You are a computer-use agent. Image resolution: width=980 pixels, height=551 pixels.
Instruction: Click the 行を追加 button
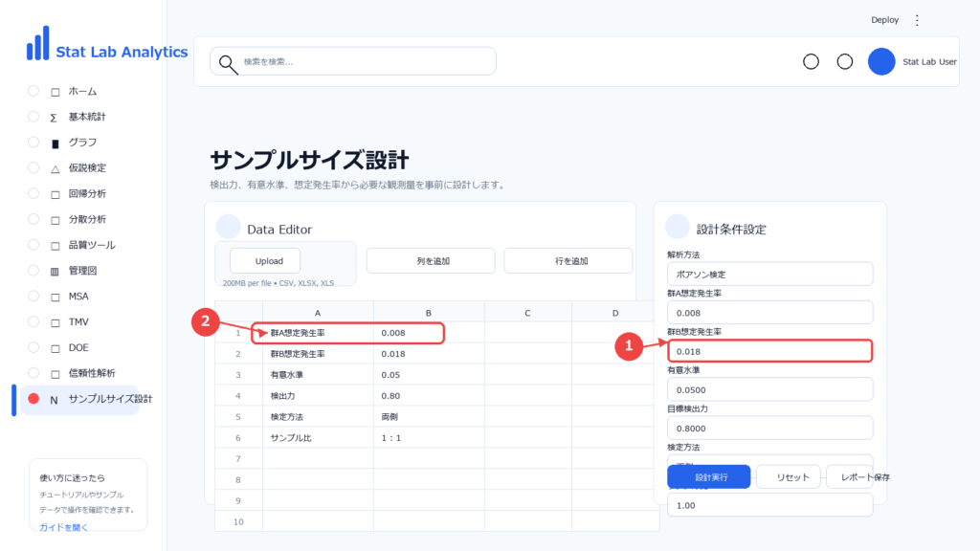click(x=568, y=260)
